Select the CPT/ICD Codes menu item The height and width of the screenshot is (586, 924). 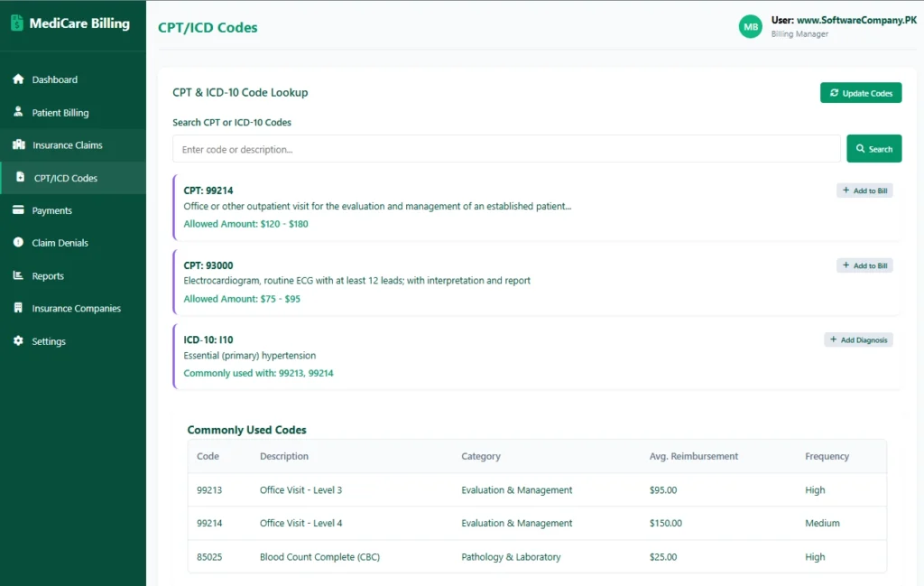[x=65, y=178]
